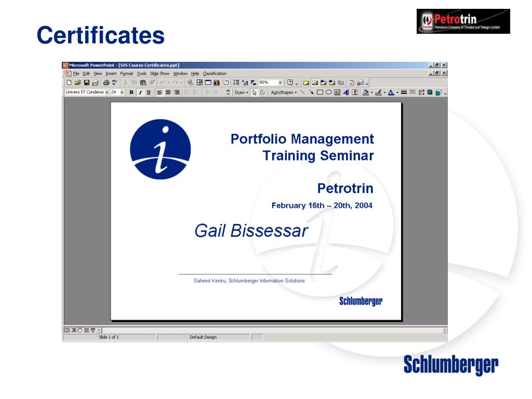Insert a chart using the bar chart icon
The height and width of the screenshot is (399, 532).
pyautogui.click(x=217, y=83)
